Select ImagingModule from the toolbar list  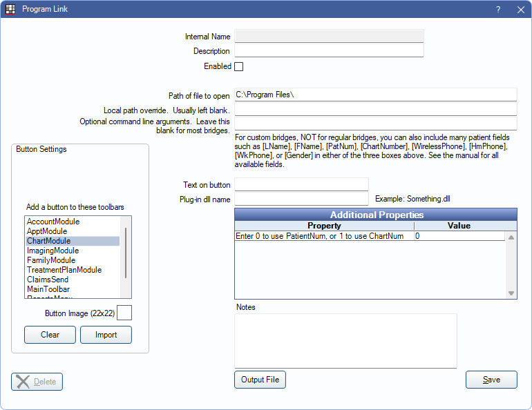53,251
